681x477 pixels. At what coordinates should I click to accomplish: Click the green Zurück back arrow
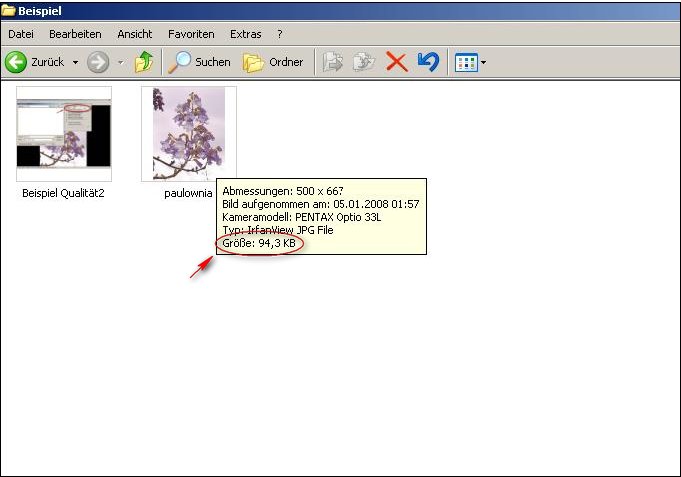(17, 62)
